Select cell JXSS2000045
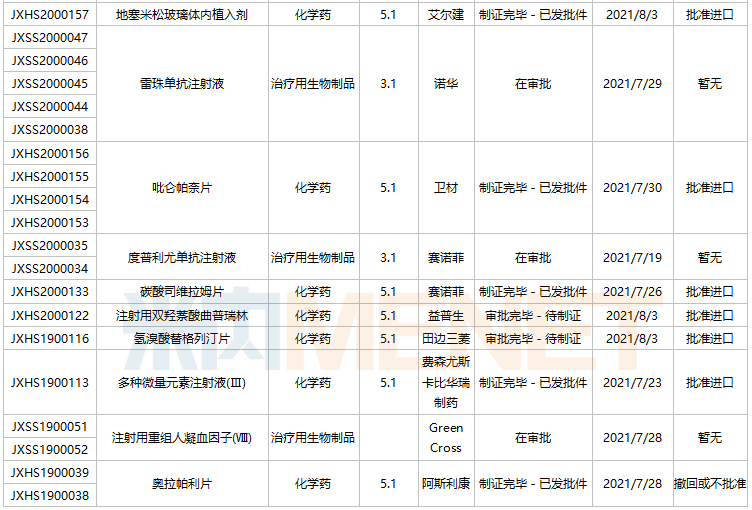The image size is (752, 510). point(50,83)
